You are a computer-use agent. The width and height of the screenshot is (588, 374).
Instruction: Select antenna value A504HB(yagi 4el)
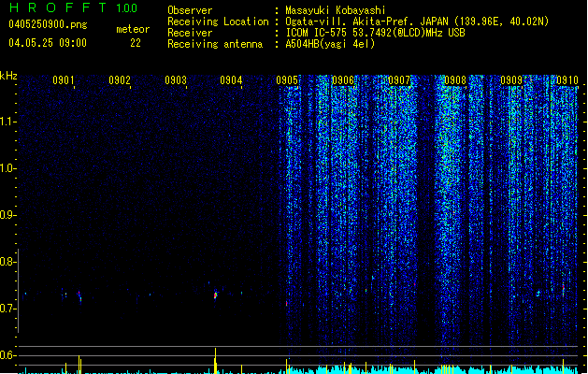330,44
